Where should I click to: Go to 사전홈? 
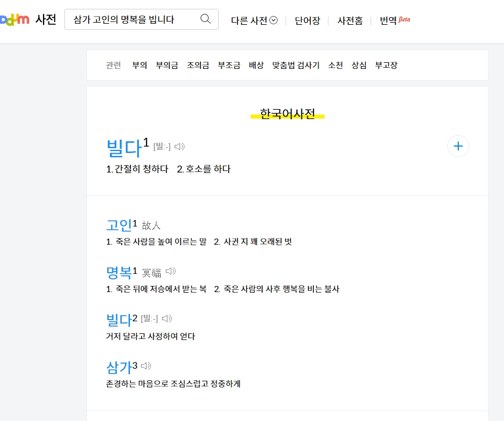click(350, 19)
